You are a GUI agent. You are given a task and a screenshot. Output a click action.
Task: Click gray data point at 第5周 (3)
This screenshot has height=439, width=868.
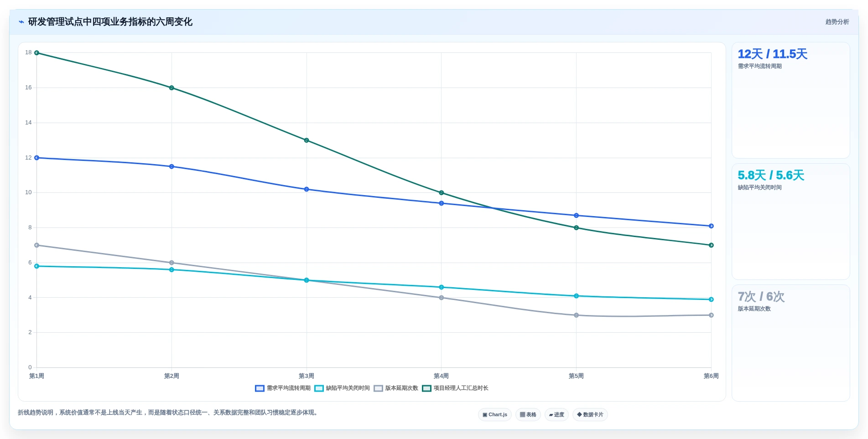coord(576,315)
